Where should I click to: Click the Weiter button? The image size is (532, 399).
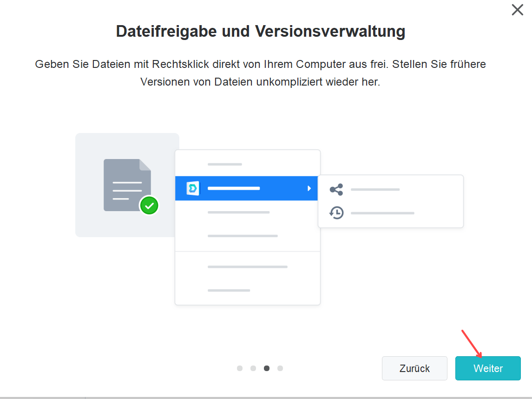[488, 368]
